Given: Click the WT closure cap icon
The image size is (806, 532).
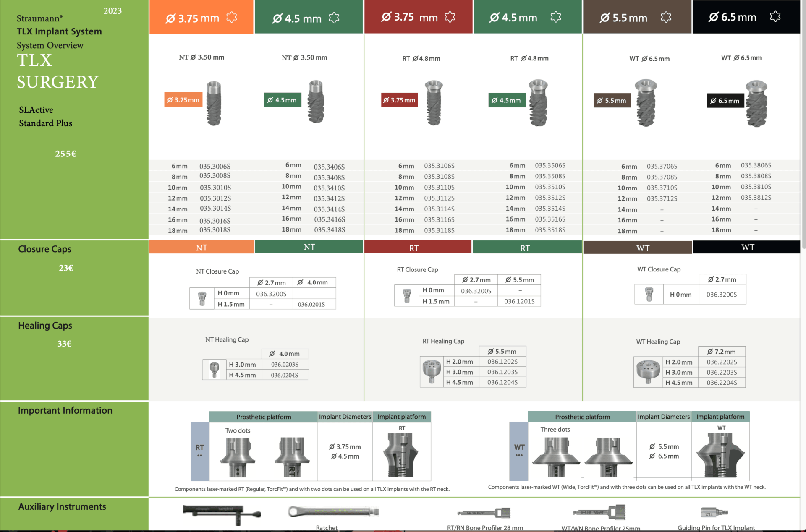Looking at the screenshot, I should pos(649,294).
